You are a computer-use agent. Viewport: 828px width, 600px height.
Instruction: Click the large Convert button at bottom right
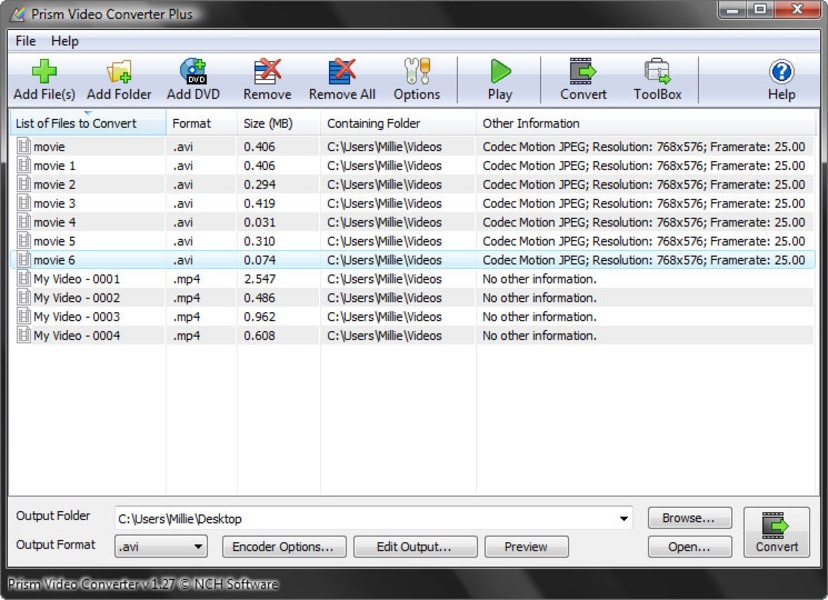tap(776, 532)
